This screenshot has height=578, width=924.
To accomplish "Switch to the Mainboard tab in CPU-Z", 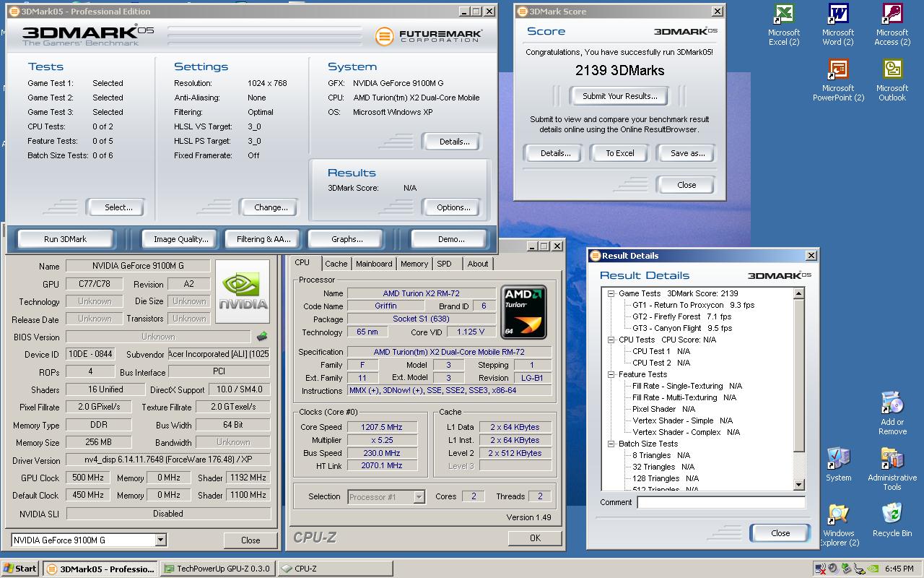I will click(374, 264).
